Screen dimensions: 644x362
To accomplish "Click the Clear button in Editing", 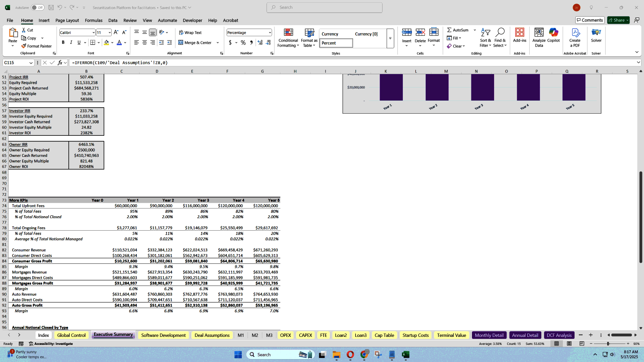I will point(455,46).
